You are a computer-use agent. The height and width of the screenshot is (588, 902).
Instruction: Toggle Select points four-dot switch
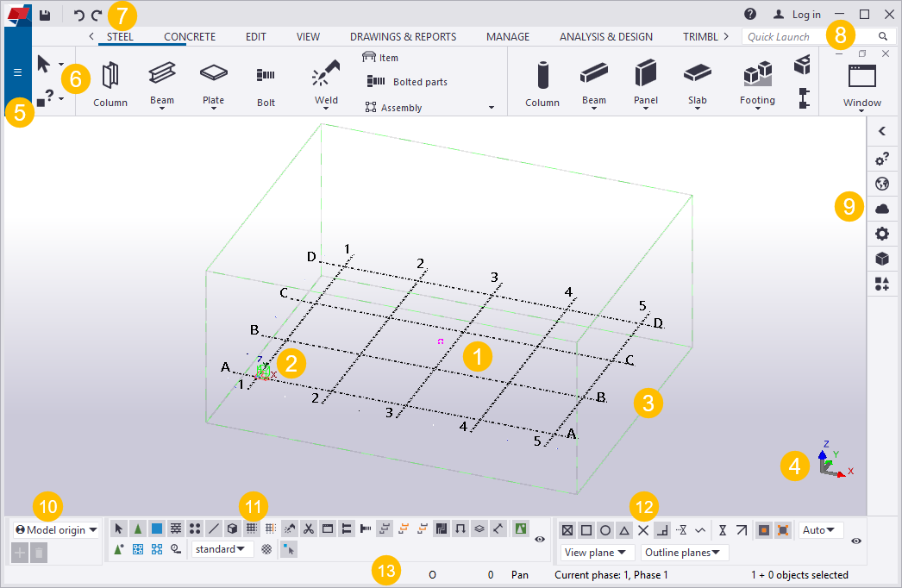tap(194, 529)
